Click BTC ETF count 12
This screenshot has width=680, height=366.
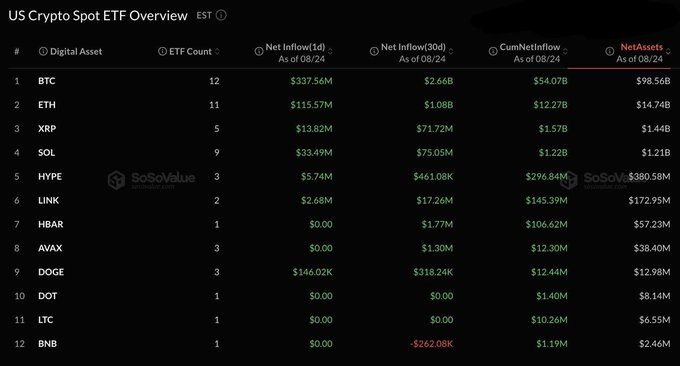click(214, 81)
